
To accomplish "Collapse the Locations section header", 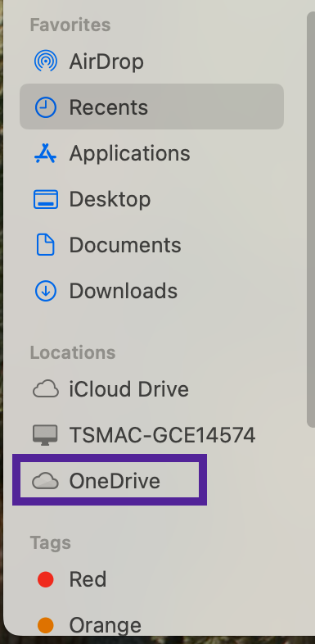I will click(x=73, y=352).
